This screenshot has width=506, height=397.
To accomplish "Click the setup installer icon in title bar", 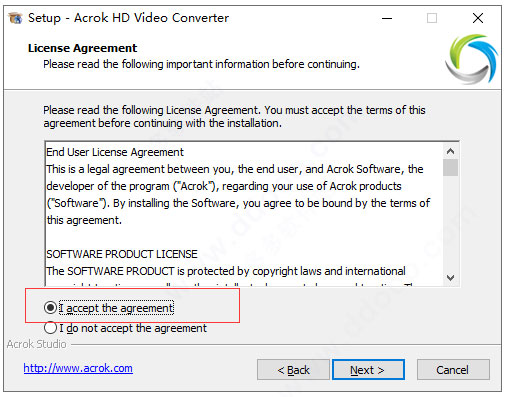I will tap(15, 18).
